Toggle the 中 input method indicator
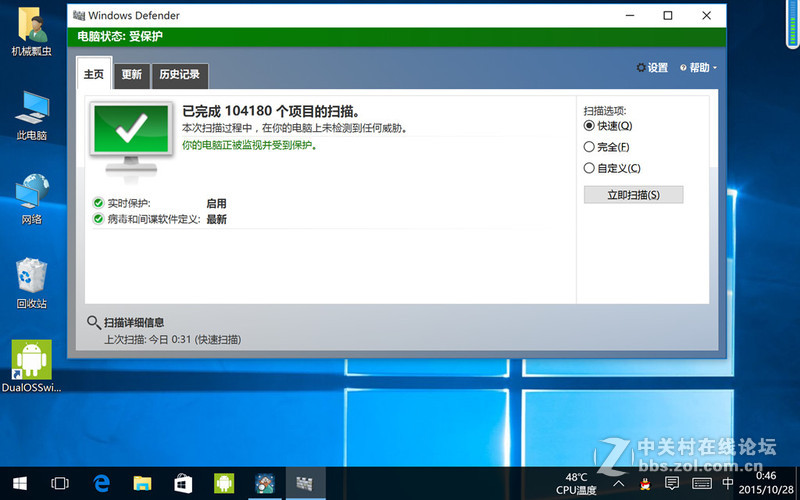The image size is (800, 500). 728,483
